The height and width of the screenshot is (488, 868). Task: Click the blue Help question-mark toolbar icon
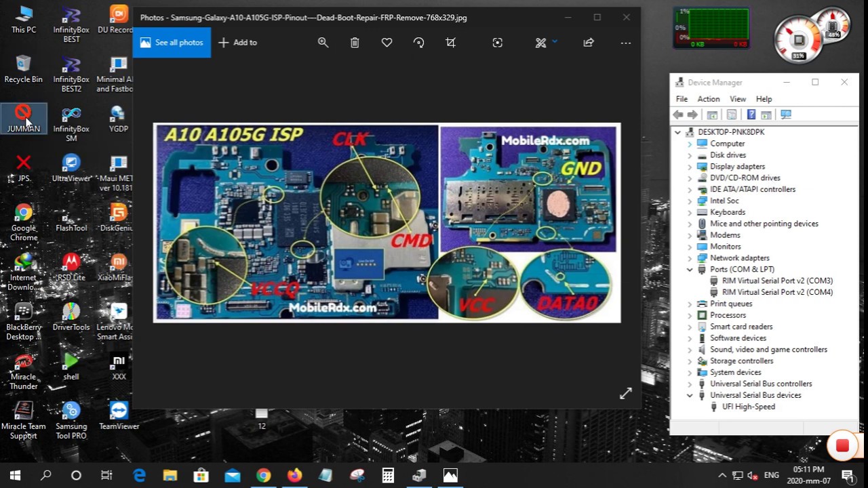[x=751, y=115]
